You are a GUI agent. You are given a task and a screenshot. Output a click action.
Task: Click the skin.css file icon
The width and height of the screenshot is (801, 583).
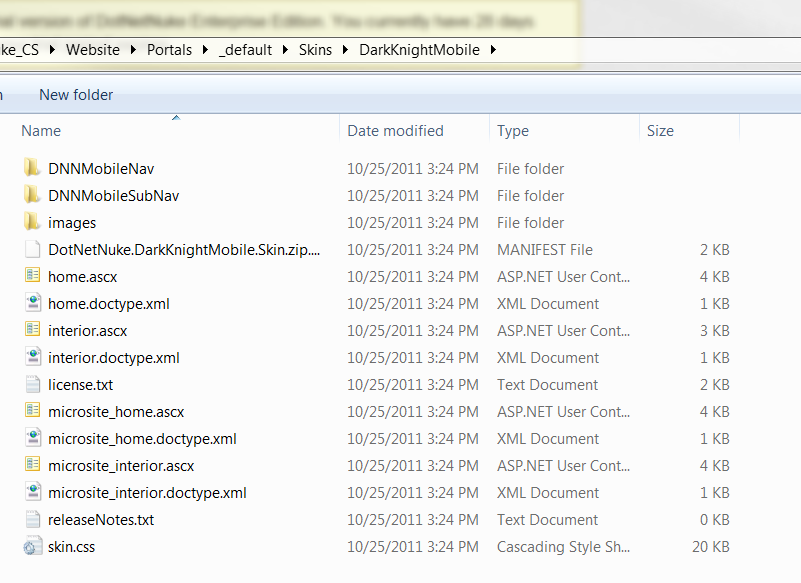[32, 547]
